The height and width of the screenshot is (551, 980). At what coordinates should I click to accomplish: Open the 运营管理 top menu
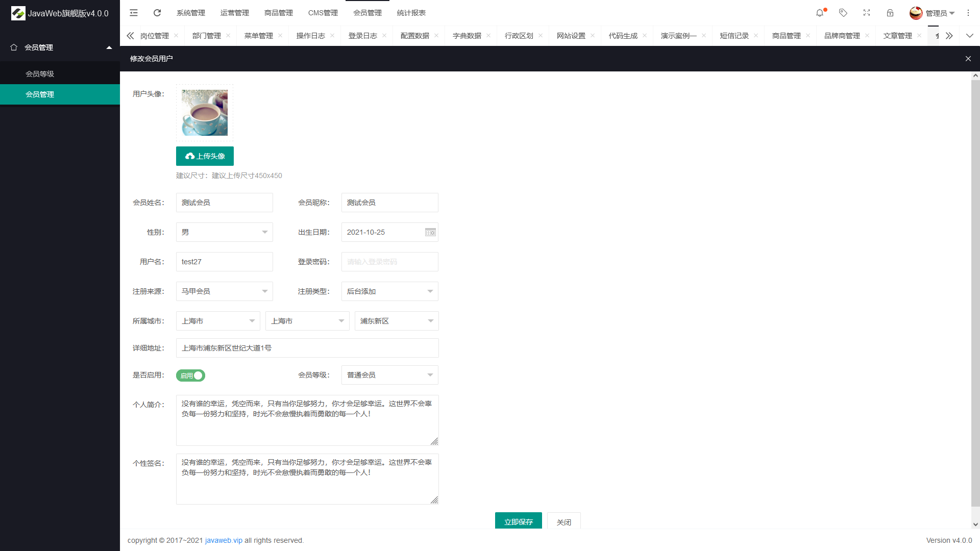[x=235, y=13]
